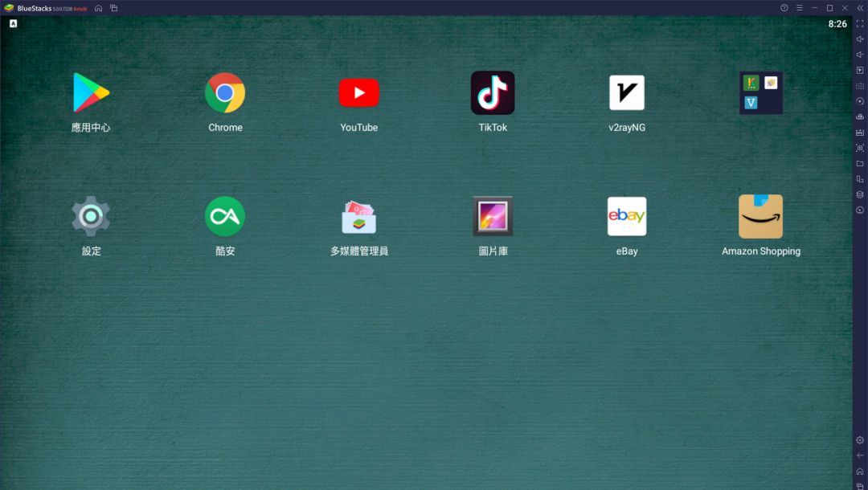Click the sync/rotate play circle sidebar icon
Viewport: 868px width, 490px height.
[860, 101]
